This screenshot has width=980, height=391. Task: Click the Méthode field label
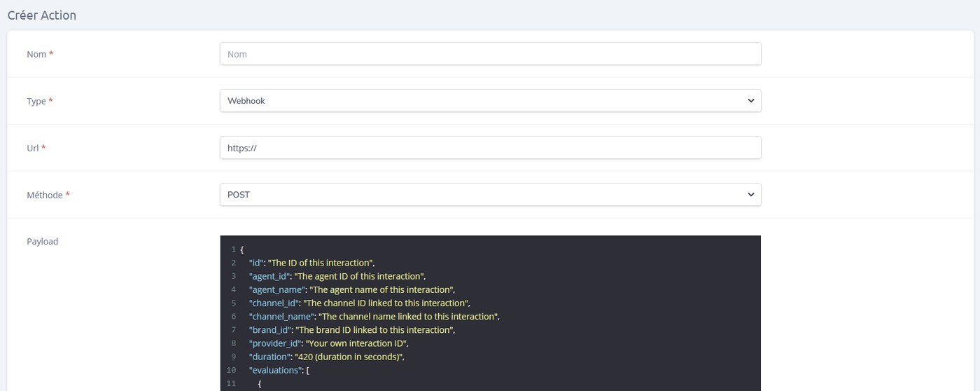45,195
